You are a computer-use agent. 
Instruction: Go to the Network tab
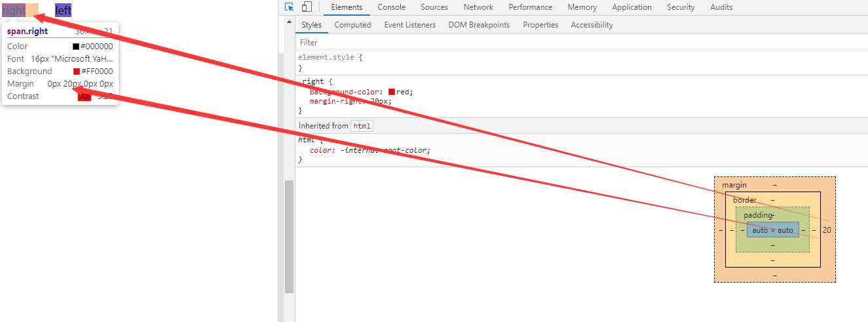(478, 7)
